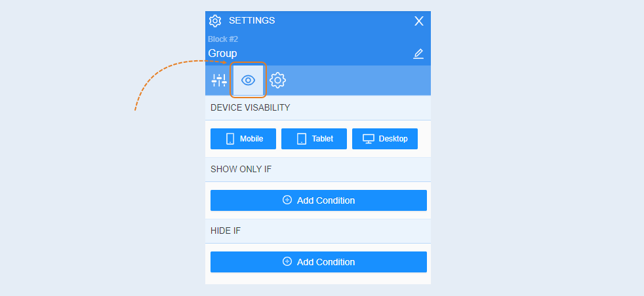Open the sliders adjustments tab

[219, 80]
